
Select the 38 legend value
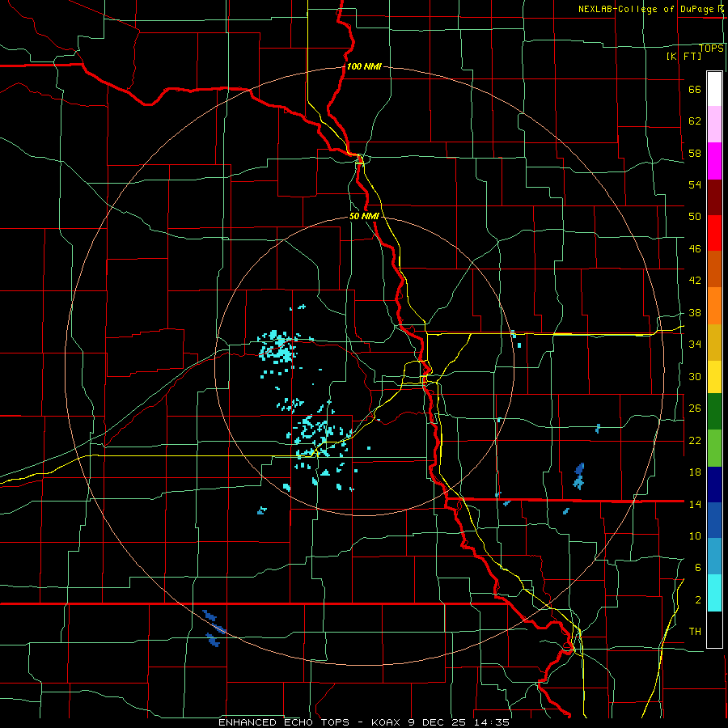point(695,312)
